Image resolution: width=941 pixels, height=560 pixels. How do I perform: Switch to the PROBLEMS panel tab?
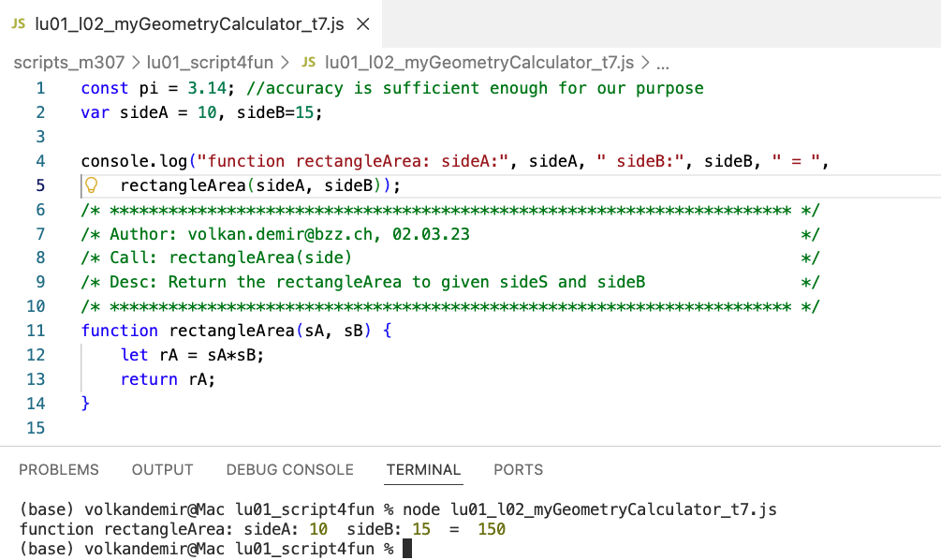[x=59, y=470]
